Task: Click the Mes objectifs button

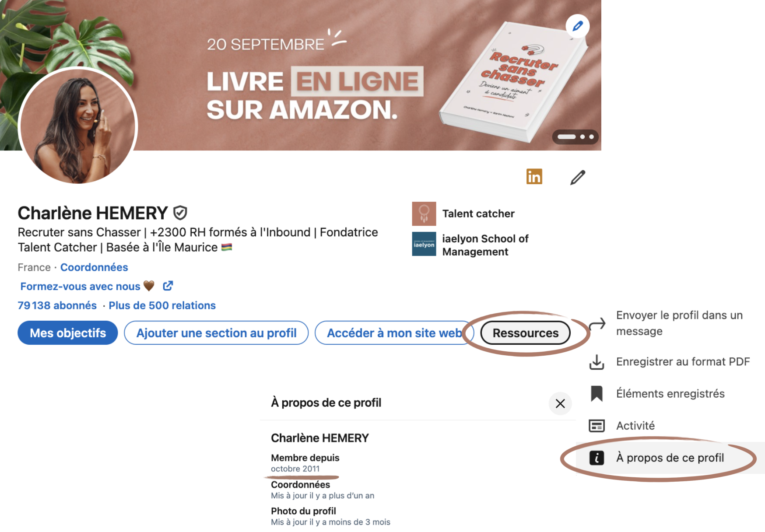Action: [68, 333]
